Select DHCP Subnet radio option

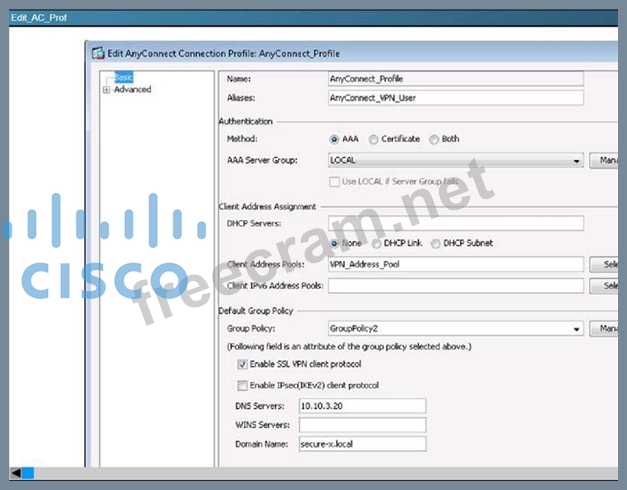[x=436, y=243]
